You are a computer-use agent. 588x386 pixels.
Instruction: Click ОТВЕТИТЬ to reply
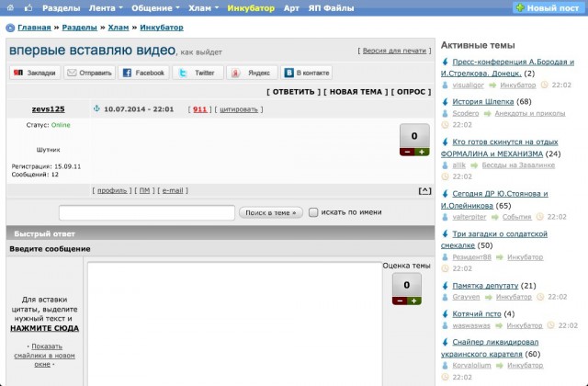click(x=294, y=92)
